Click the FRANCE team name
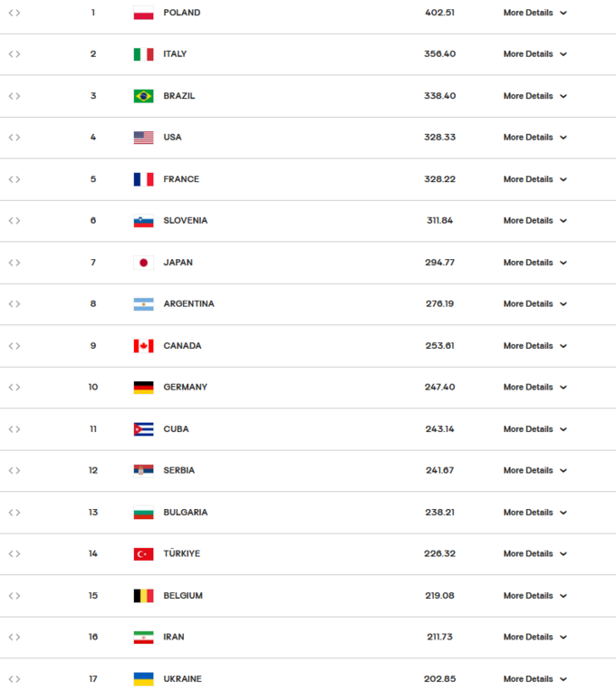 click(181, 179)
